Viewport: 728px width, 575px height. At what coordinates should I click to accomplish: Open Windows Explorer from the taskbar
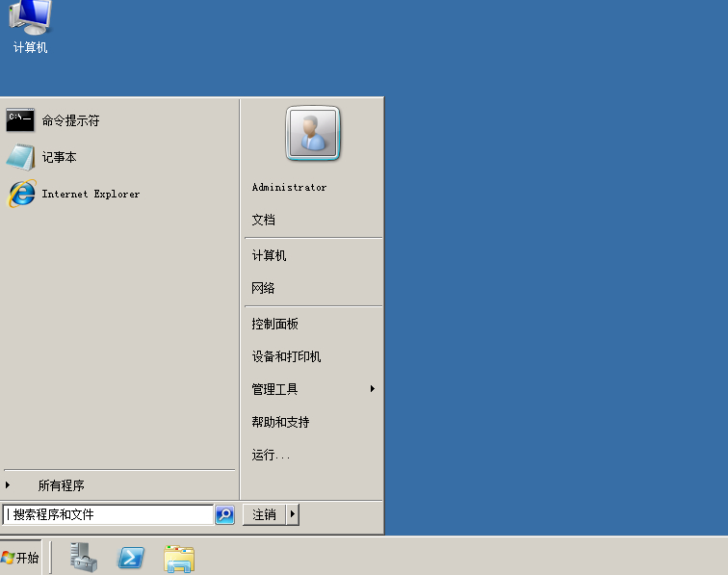pyautogui.click(x=179, y=558)
